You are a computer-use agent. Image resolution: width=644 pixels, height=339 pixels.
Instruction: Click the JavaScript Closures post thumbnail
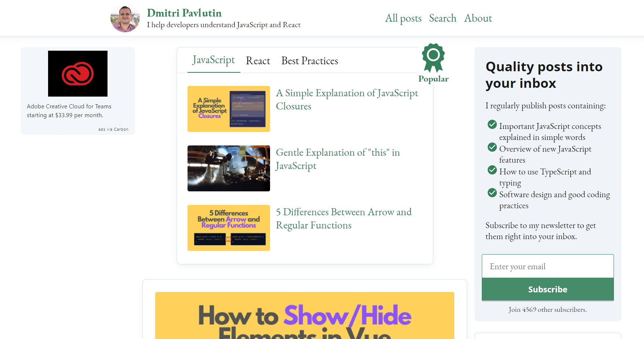(x=229, y=109)
